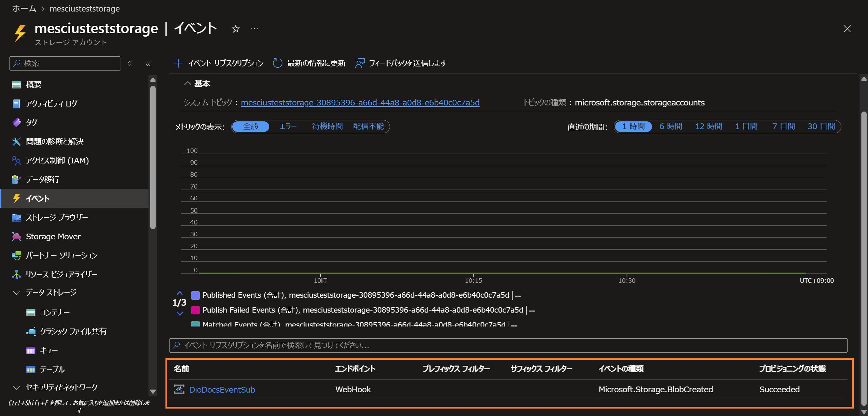Screen dimensions: 868x416
Task: Click the feedback person icon
Action: click(x=360, y=63)
